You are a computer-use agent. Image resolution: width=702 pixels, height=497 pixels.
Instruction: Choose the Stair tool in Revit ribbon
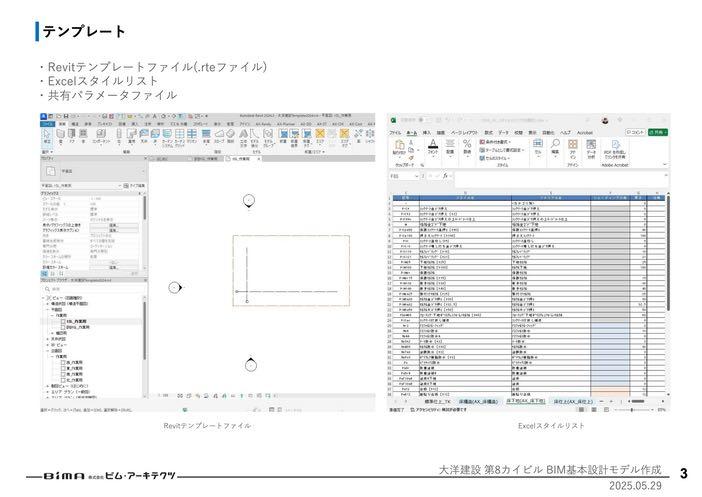231,136
